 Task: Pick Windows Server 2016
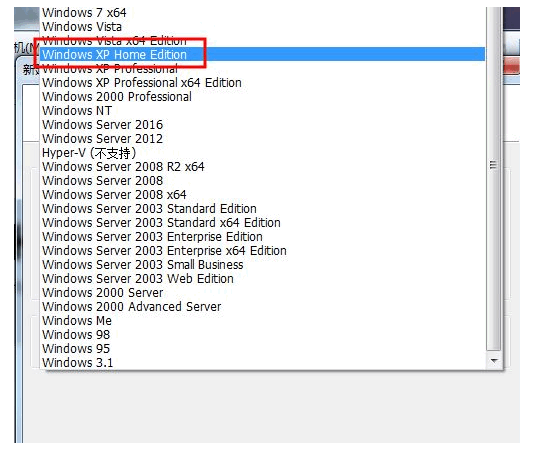pyautogui.click(x=263, y=124)
